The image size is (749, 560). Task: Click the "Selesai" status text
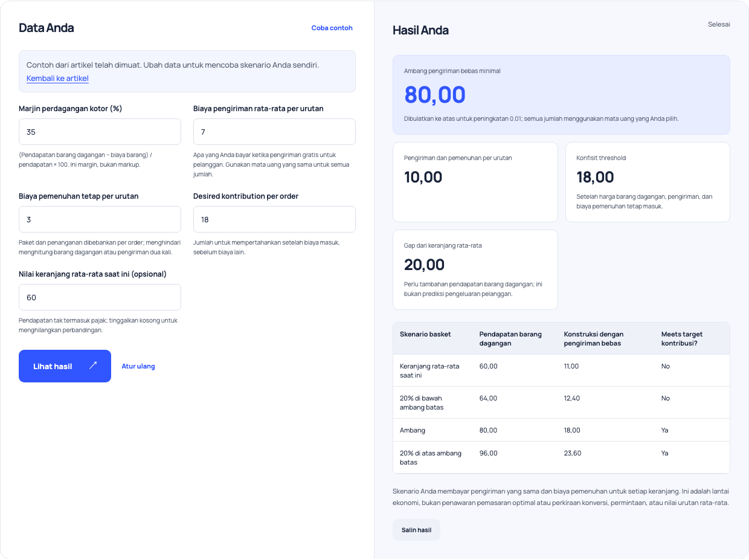tap(719, 24)
